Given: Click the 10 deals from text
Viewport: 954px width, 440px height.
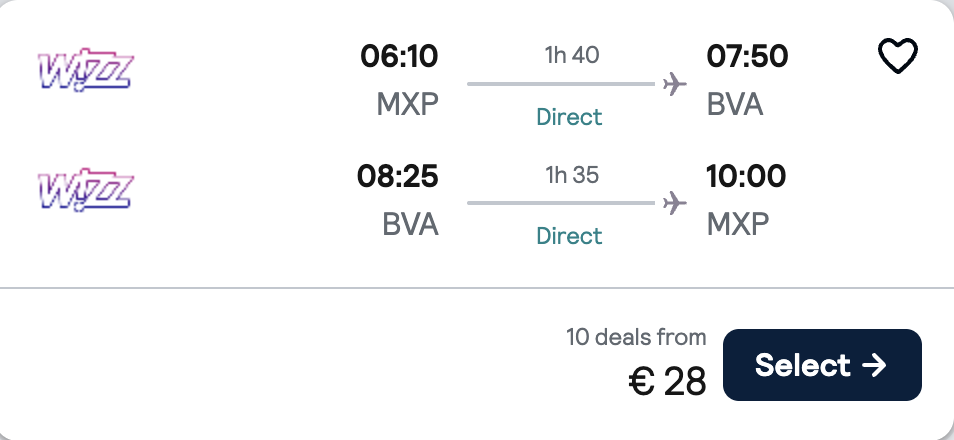Looking at the screenshot, I should (x=636, y=337).
